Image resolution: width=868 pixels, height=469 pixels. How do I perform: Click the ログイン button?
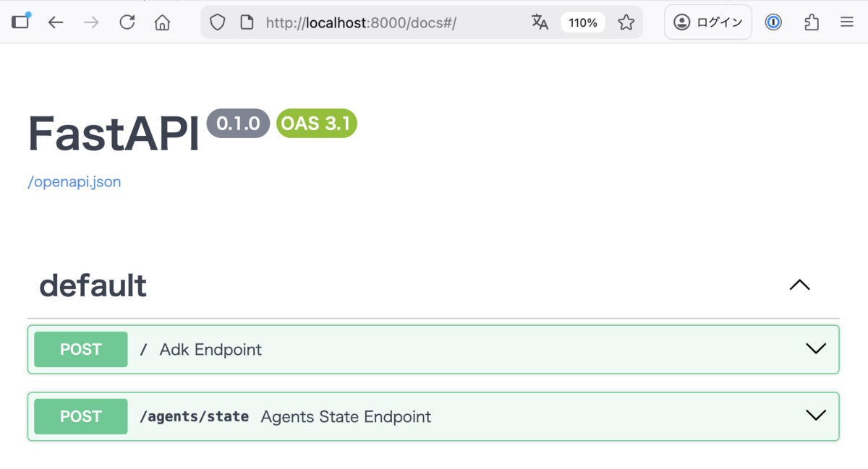point(707,22)
